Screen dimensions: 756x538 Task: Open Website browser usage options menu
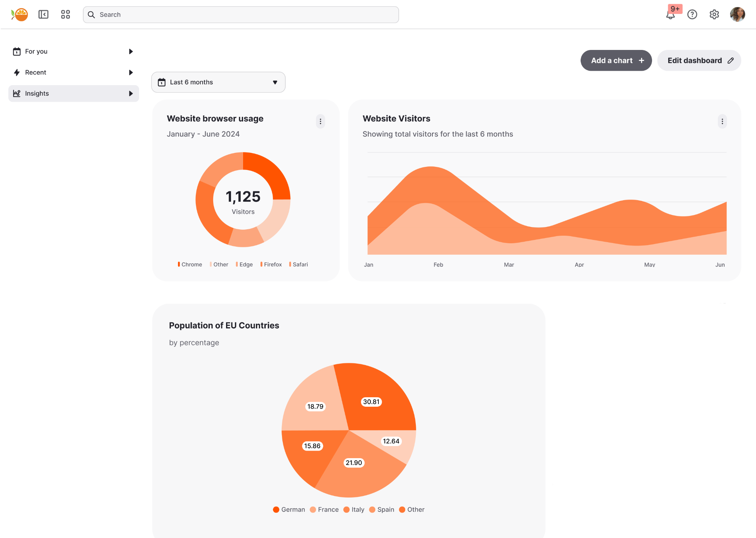pos(321,121)
